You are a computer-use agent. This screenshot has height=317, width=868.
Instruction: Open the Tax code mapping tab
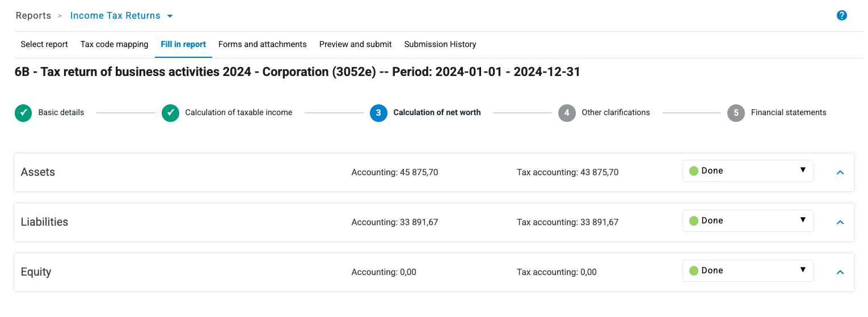[114, 44]
